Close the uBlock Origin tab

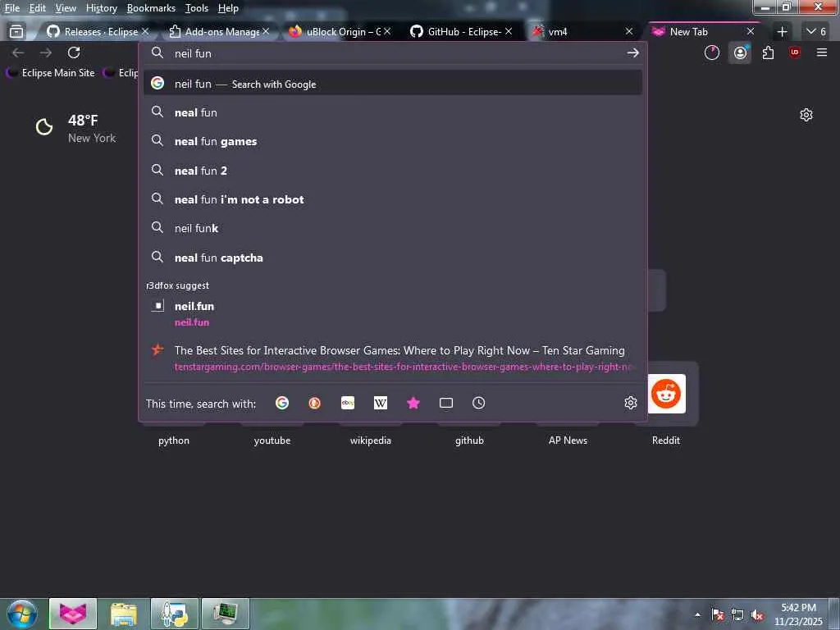[387, 32]
